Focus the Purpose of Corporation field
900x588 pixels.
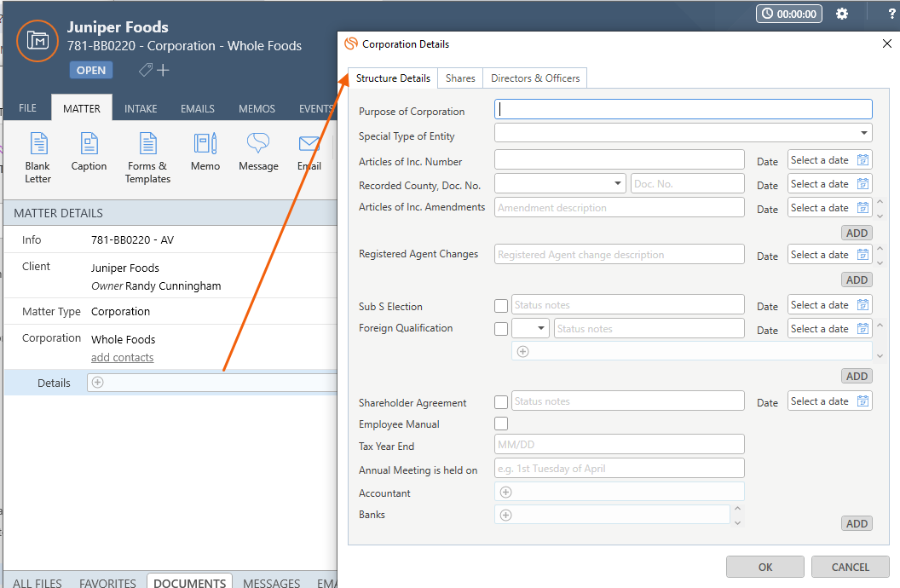coord(683,109)
